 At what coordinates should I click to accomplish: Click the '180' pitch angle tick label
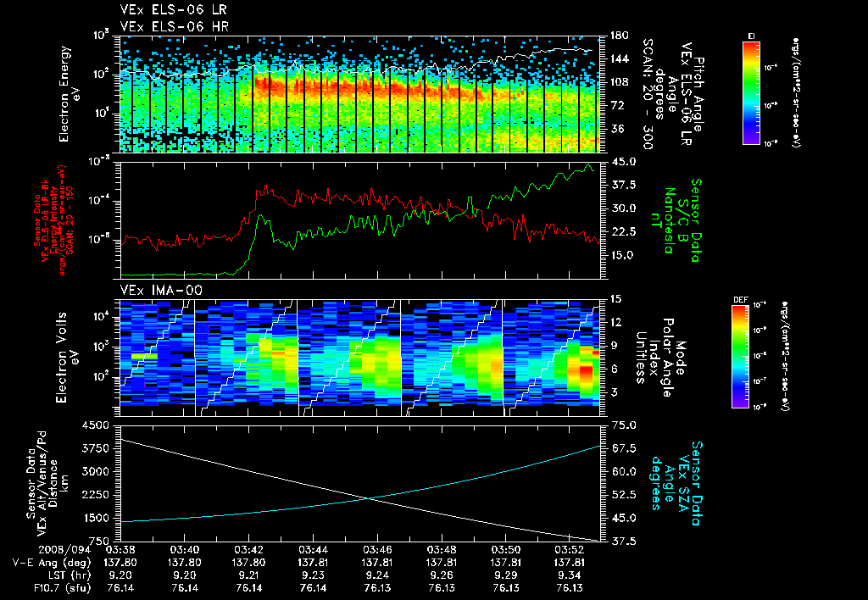tap(619, 36)
